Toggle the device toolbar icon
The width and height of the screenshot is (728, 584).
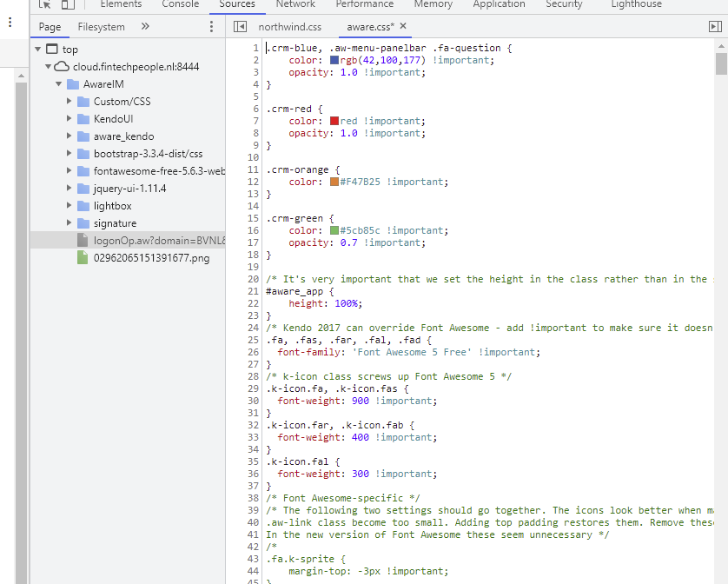point(69,4)
